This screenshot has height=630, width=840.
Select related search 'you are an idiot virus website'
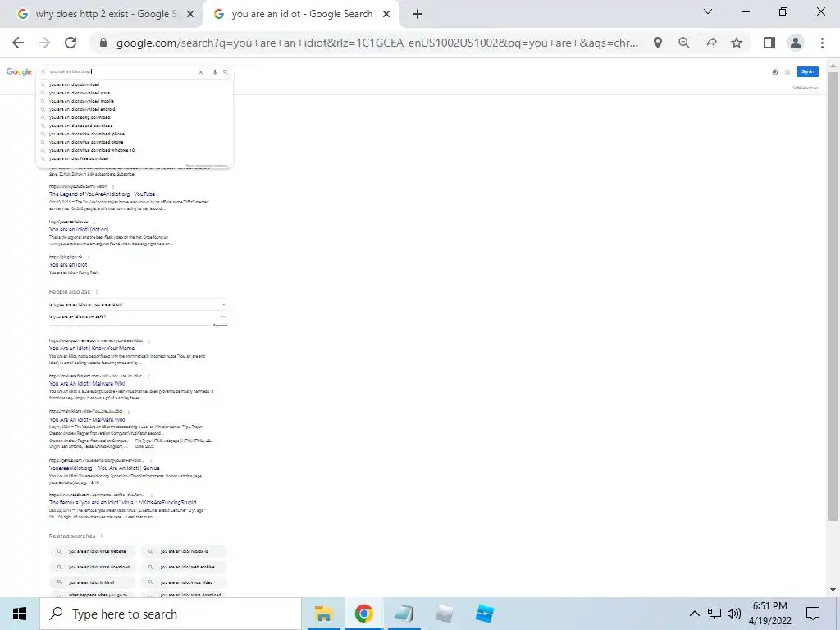[94, 551]
